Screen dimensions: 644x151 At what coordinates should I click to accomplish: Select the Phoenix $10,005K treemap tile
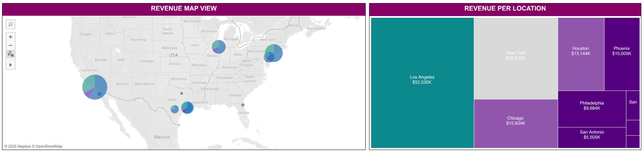pyautogui.click(x=622, y=54)
